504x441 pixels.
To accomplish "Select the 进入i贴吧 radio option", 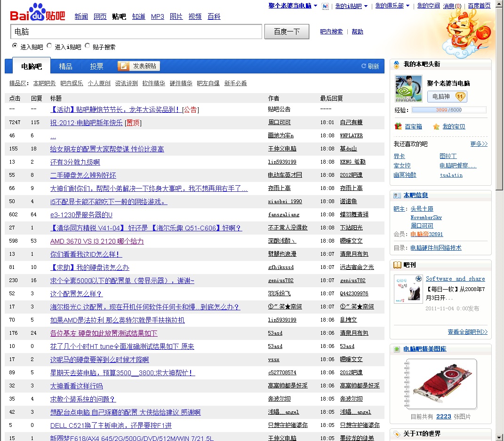I will pyautogui.click(x=49, y=46).
